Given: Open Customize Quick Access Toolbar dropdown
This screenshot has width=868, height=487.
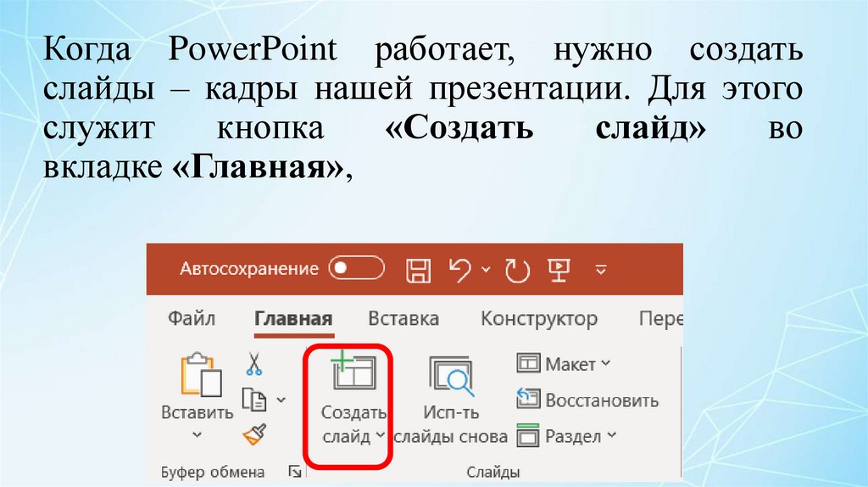Looking at the screenshot, I should point(601,271).
